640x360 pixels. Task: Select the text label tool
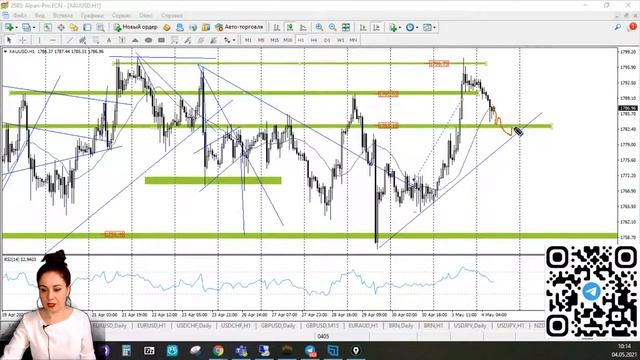[x=122, y=40]
